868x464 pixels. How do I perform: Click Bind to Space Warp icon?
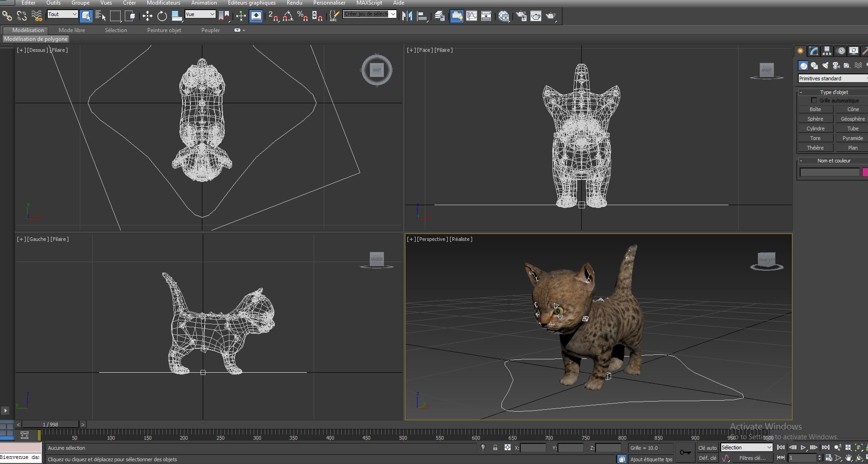pyautogui.click(x=37, y=16)
